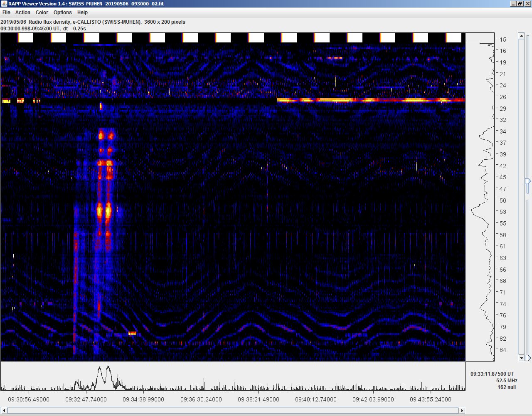Click the time label 09:40:12.74000

tap(316, 399)
